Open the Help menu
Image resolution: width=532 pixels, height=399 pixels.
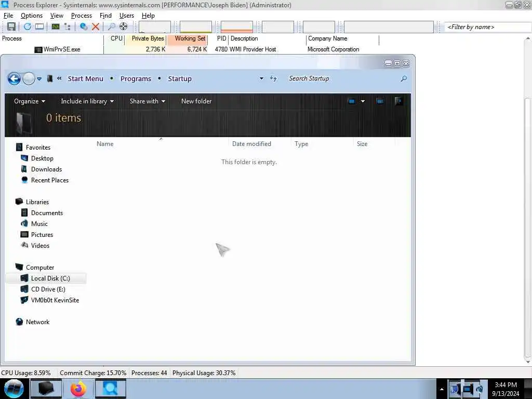coord(148,16)
